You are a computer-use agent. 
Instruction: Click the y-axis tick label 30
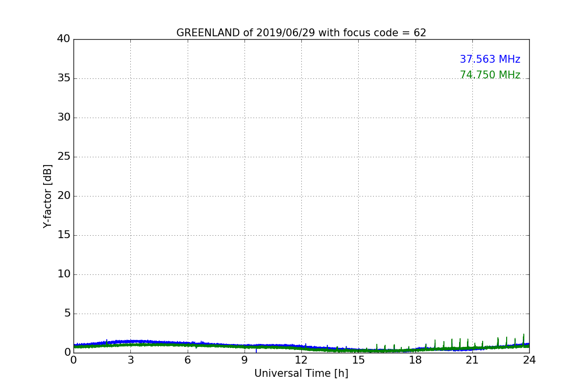[64, 118]
